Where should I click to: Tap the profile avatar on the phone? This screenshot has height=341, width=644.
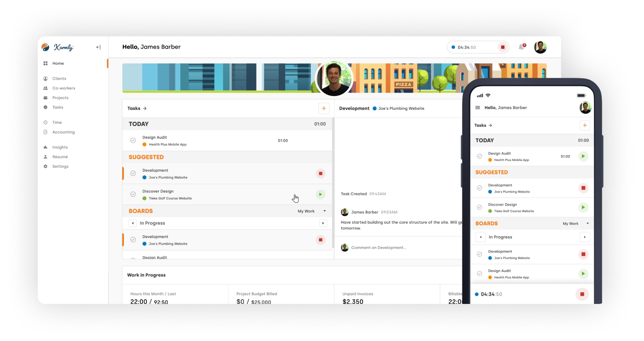(585, 108)
